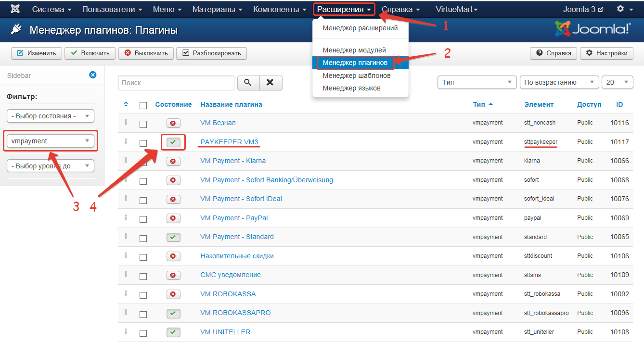Expand the 'По возрастанию' sort order dropdown
Viewport: 644px width, 342px height.
click(559, 82)
